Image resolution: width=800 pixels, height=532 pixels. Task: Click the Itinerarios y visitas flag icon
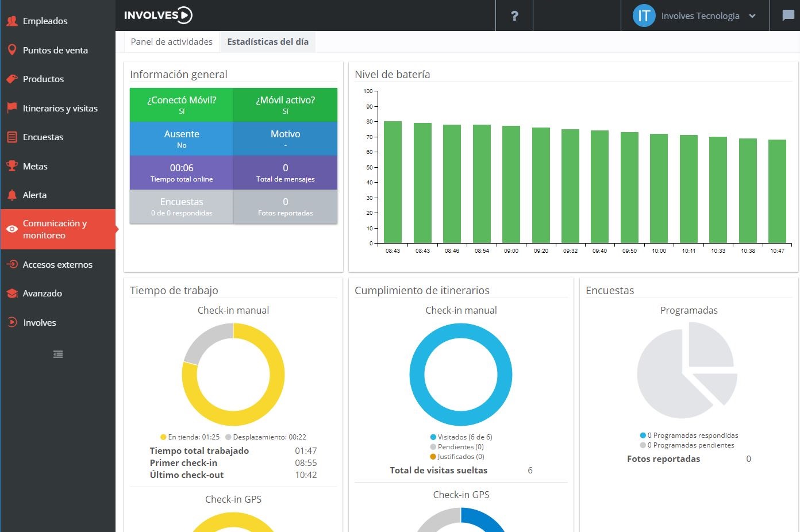tap(11, 108)
